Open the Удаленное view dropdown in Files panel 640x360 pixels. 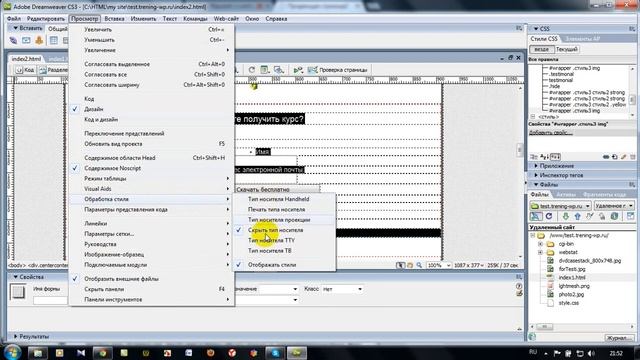point(614,206)
